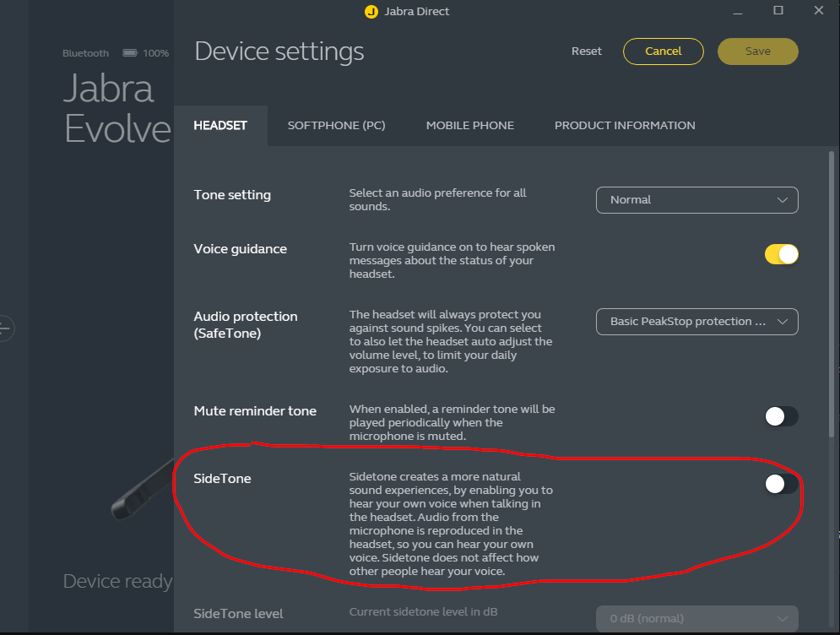The width and height of the screenshot is (840, 635).
Task: Click the SideTone level label
Action: pyautogui.click(x=238, y=614)
